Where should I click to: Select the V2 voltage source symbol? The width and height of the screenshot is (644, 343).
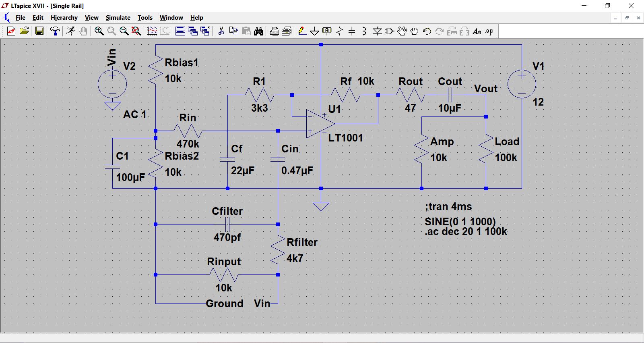coord(112,84)
